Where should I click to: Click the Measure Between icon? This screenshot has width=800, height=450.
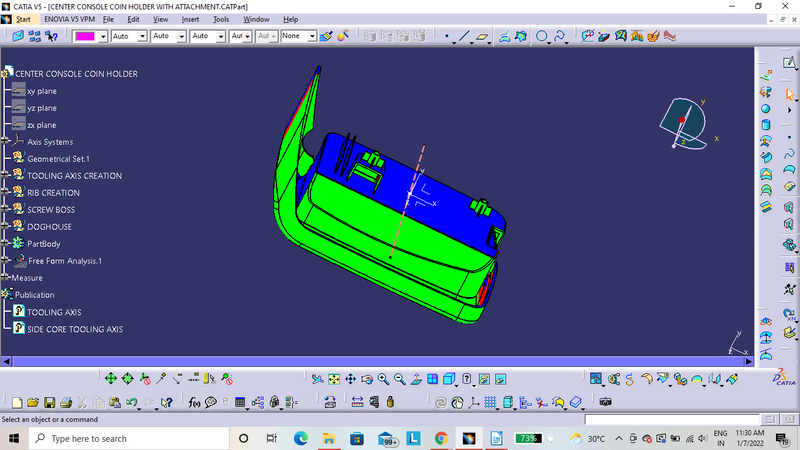coord(357,403)
